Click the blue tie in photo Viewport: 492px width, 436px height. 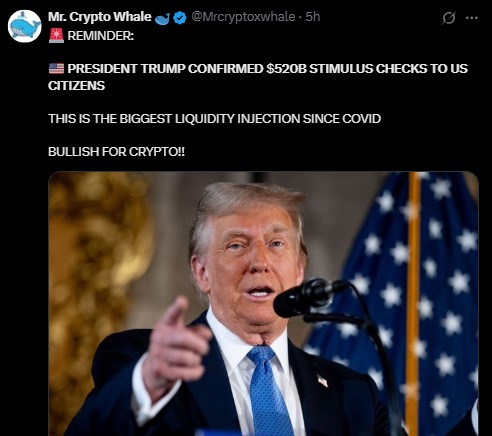(268, 390)
